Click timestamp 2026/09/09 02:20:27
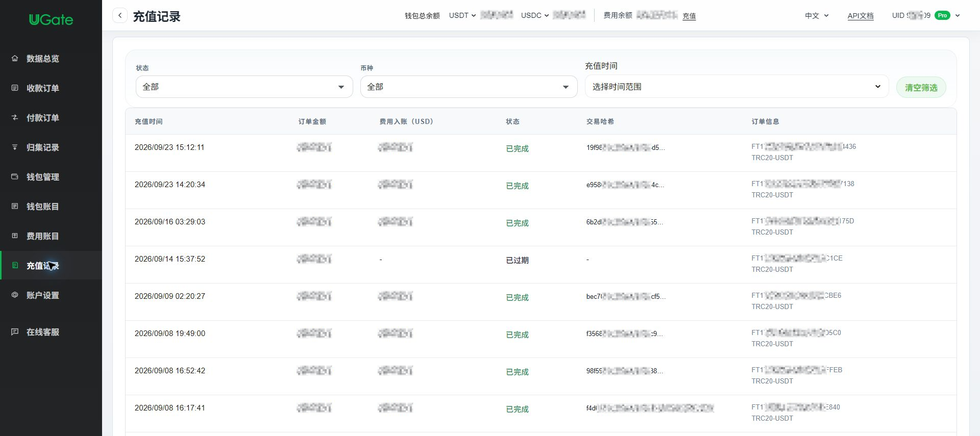Viewport: 980px width, 436px height. pos(170,296)
